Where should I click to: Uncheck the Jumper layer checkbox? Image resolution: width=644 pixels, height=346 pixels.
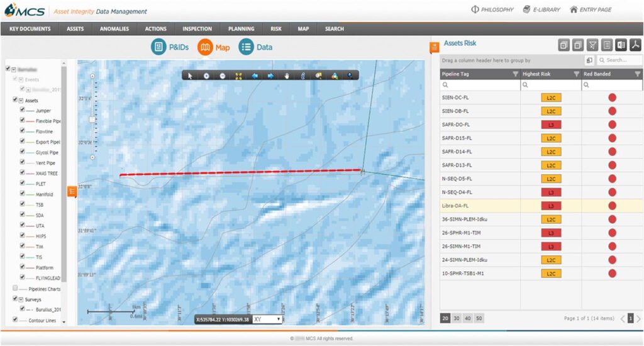pos(23,111)
